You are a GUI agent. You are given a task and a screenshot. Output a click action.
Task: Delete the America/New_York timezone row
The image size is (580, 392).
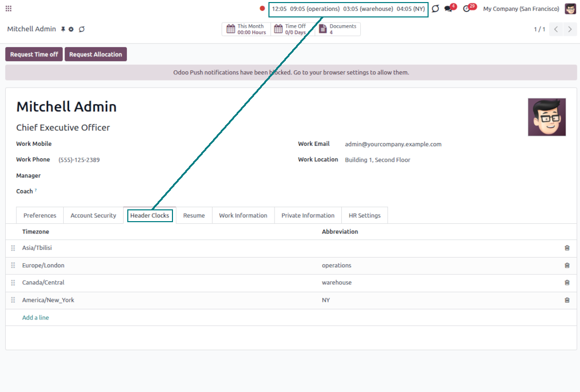[567, 300]
